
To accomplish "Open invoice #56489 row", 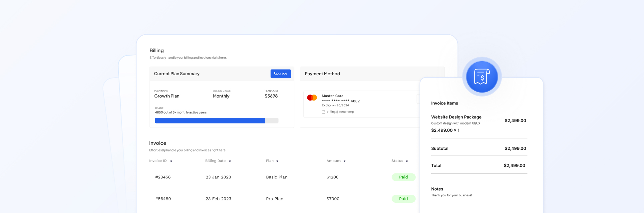I will point(163,199).
